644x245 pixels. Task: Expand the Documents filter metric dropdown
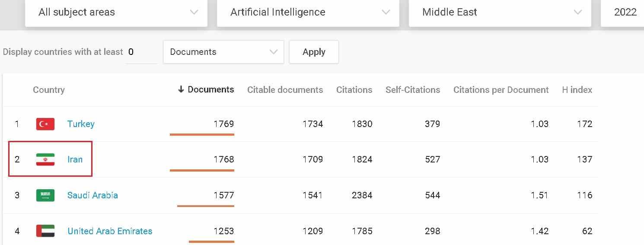pyautogui.click(x=223, y=52)
